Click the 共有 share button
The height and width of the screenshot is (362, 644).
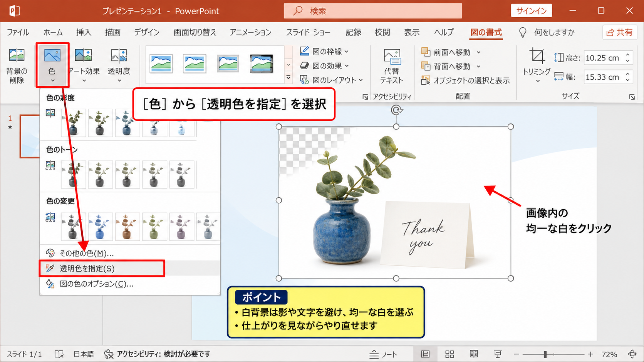point(619,32)
